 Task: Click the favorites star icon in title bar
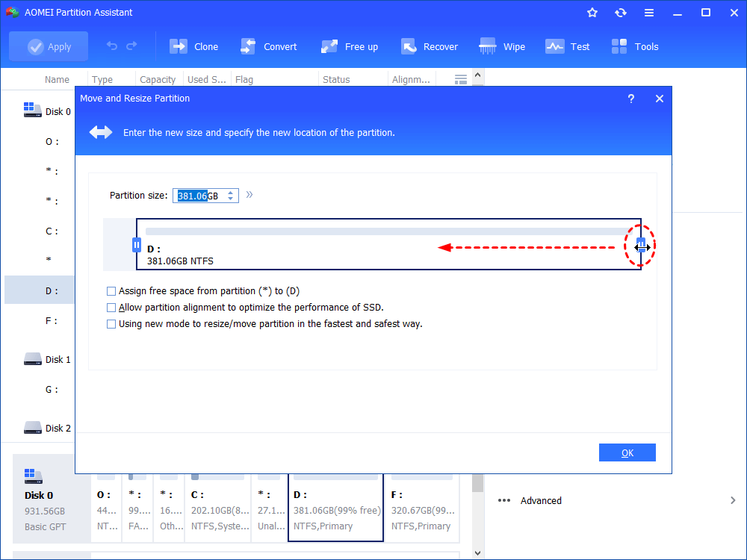tap(592, 13)
